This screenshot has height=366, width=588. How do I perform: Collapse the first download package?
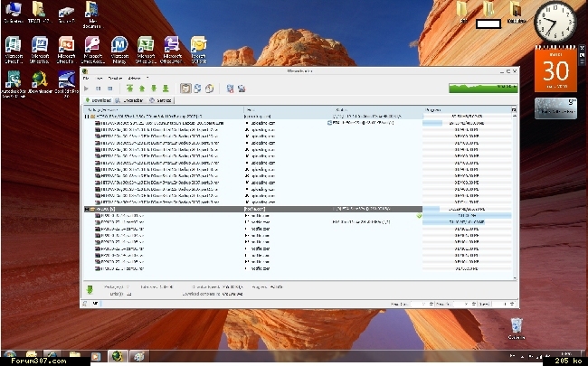pos(87,117)
